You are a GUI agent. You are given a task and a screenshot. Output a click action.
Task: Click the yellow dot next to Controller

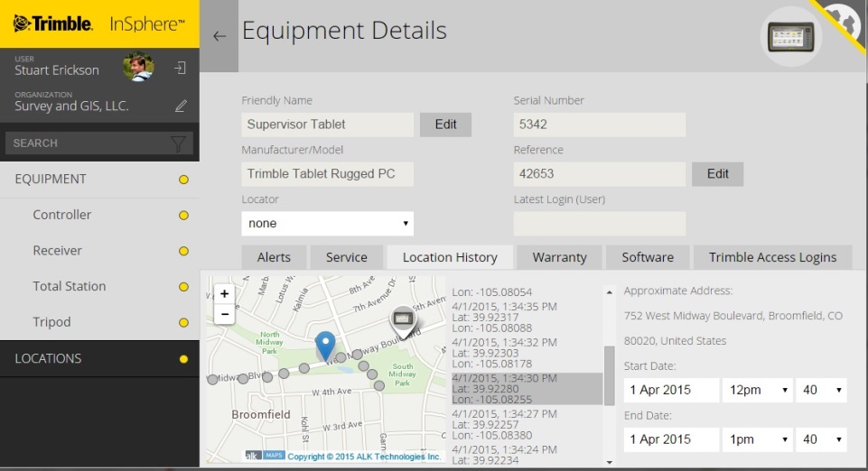click(183, 216)
